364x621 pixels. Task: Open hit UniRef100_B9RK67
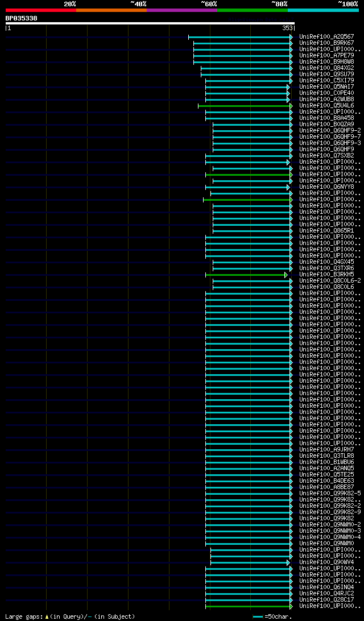coord(326,43)
